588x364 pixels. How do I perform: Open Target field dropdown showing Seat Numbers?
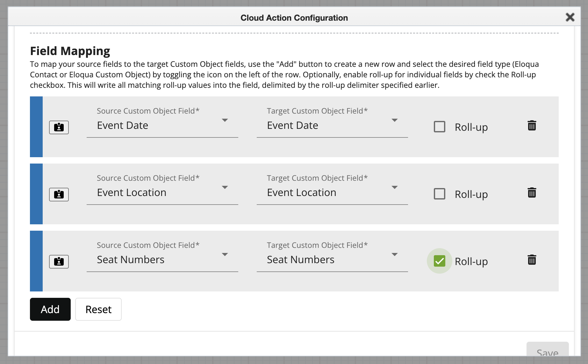[x=332, y=260]
